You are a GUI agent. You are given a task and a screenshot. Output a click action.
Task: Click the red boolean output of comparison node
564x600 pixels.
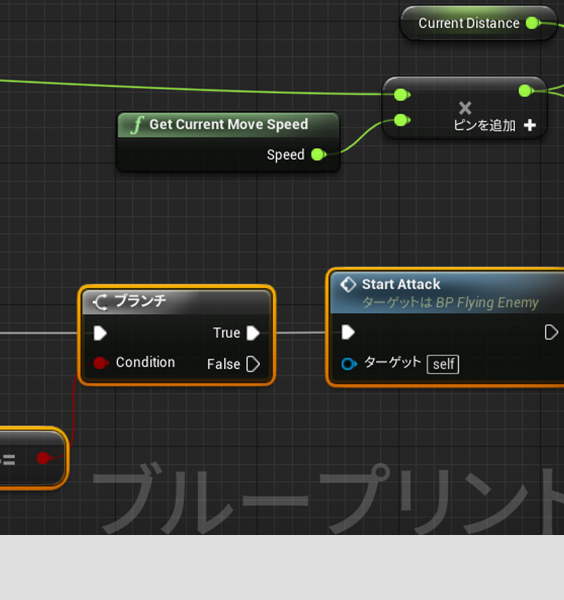pos(44,458)
